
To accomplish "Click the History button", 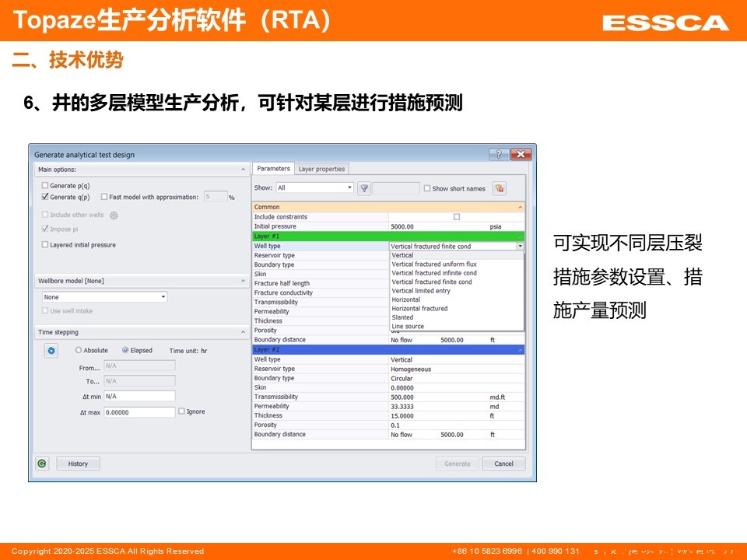I will pos(78,464).
